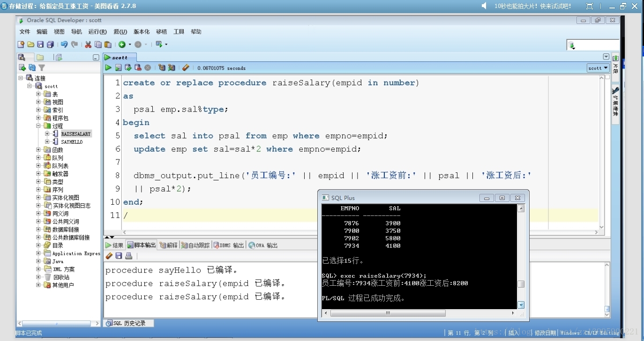The width and height of the screenshot is (644, 341).
Task: Click the Rollback icon in worksheet toolbar
Action: click(x=138, y=68)
